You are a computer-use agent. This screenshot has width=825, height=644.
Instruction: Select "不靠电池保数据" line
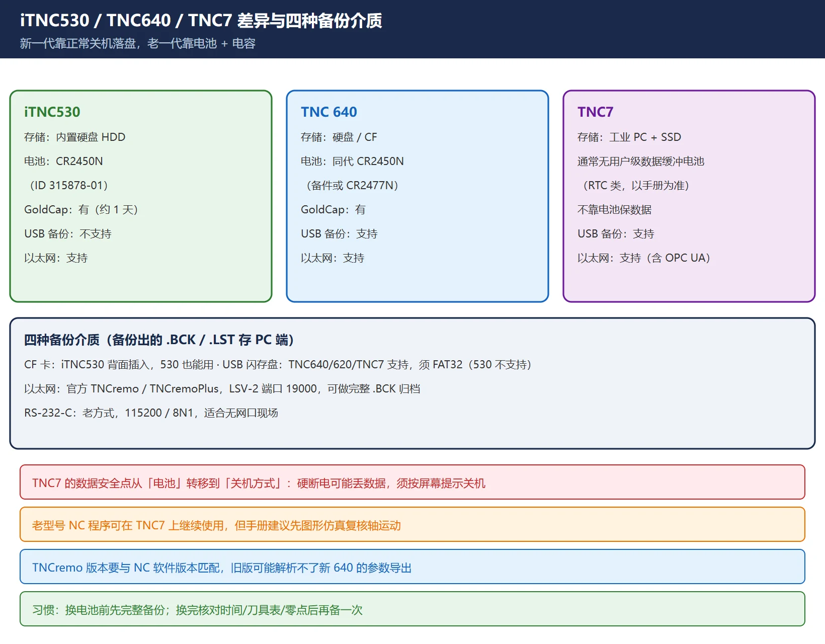[x=615, y=209]
